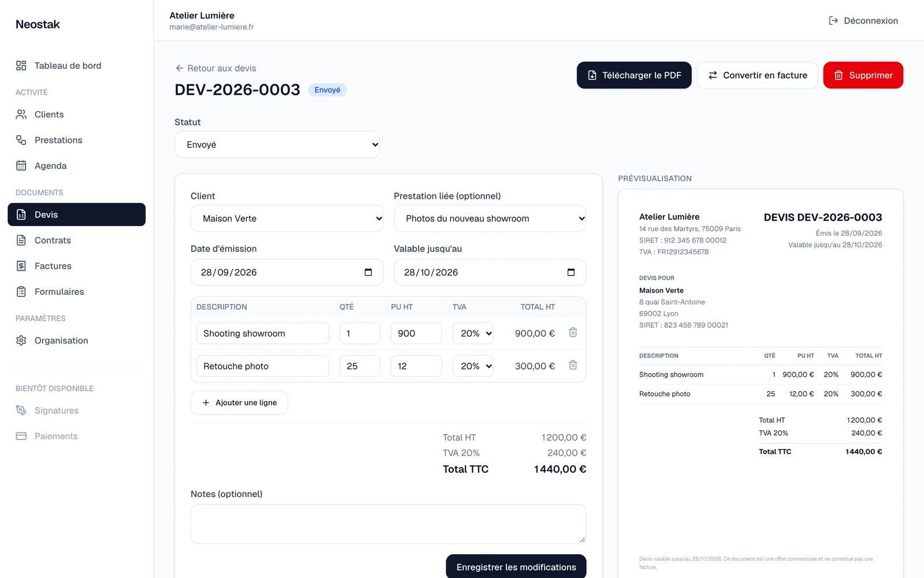The width and height of the screenshot is (924, 578).
Task: Click the Organisation gear icon
Action: point(21,340)
